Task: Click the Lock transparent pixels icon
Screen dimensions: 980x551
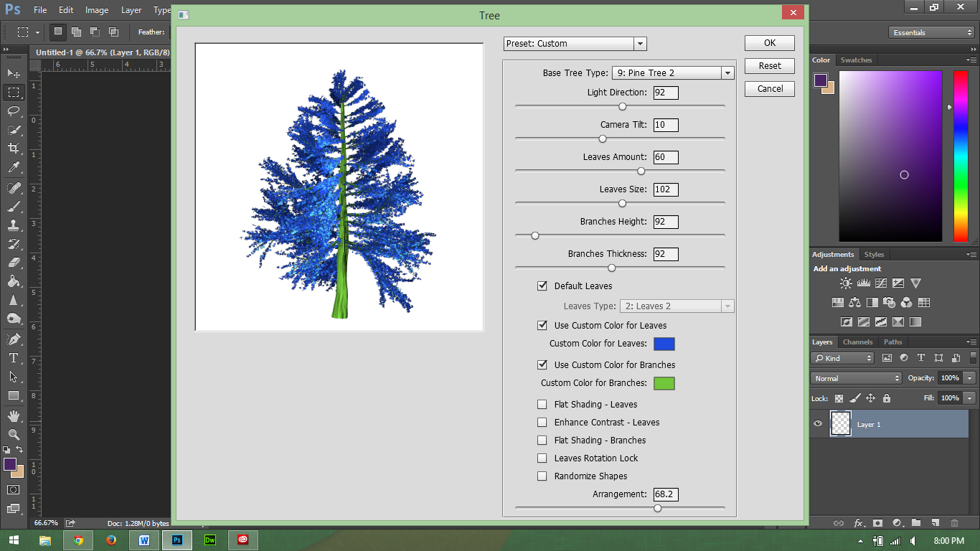Action: point(839,398)
